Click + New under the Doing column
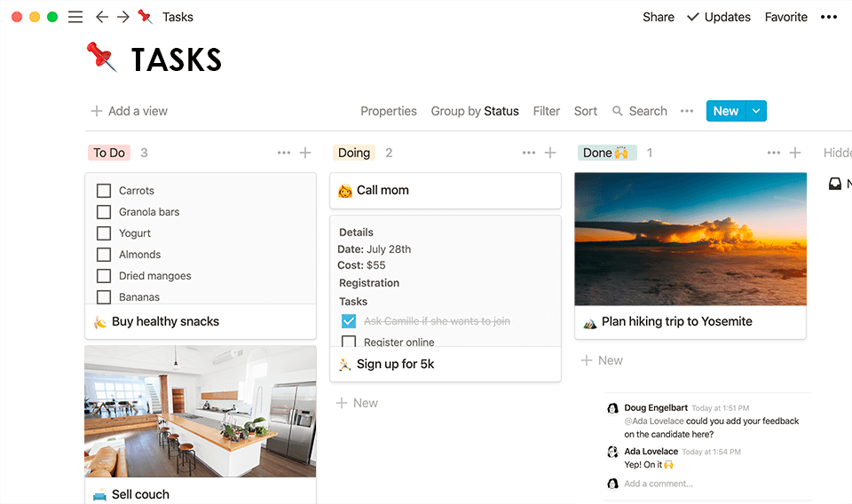 357,403
